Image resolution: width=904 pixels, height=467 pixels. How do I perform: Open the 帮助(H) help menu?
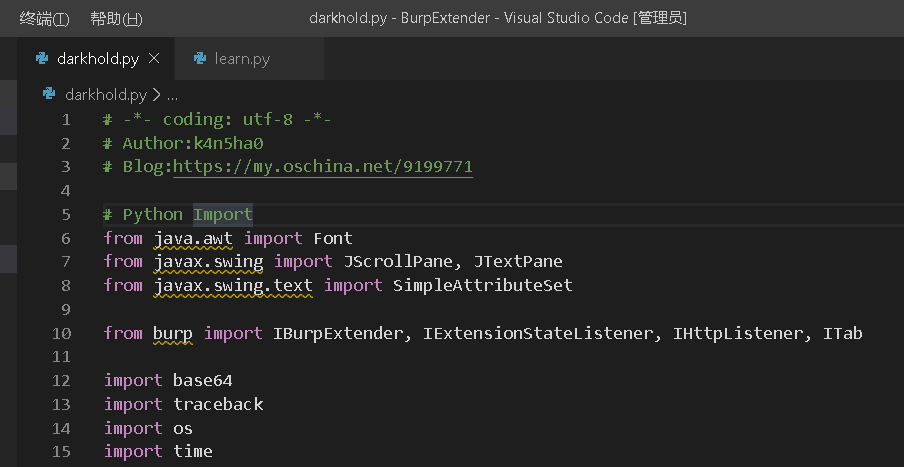coord(116,18)
